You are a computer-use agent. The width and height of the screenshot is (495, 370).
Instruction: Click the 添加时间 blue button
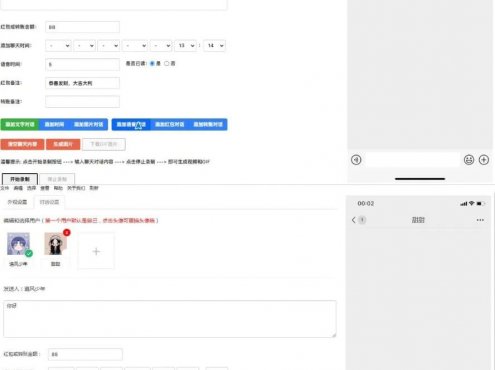coord(54,124)
